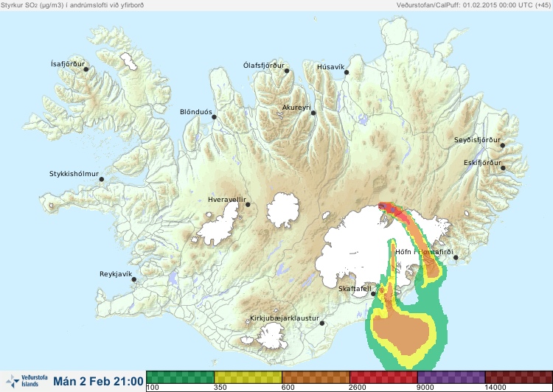553x392 pixels.
Task: Click the orange 600 legend swatch
Action: tap(316, 377)
